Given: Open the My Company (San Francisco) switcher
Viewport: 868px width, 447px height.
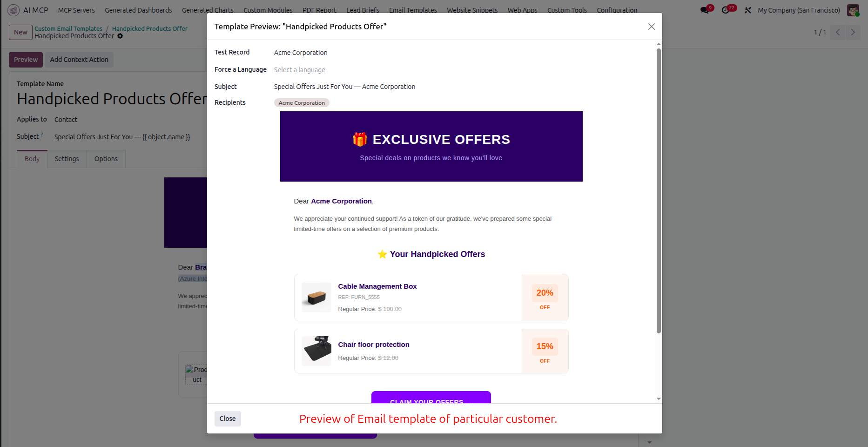Looking at the screenshot, I should click(799, 10).
